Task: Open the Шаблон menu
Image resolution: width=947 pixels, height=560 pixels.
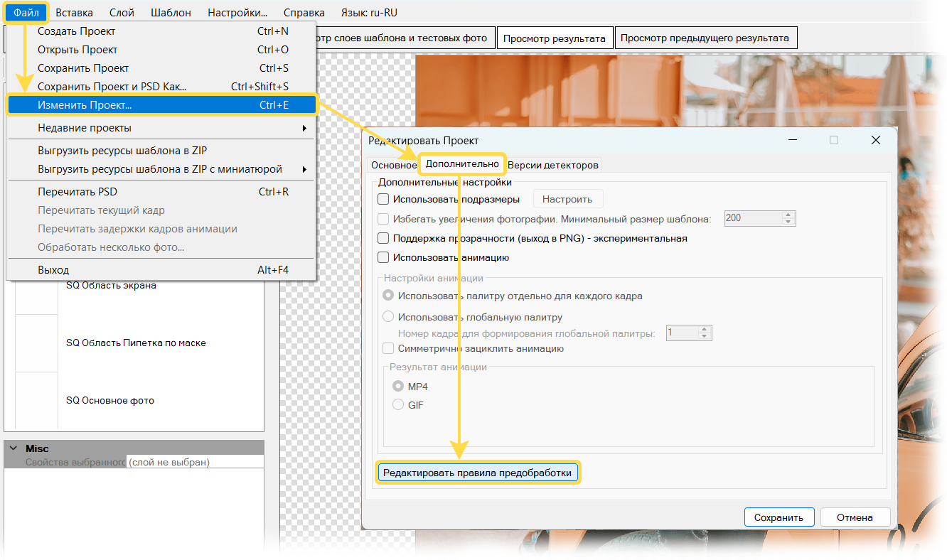Action: point(171,12)
